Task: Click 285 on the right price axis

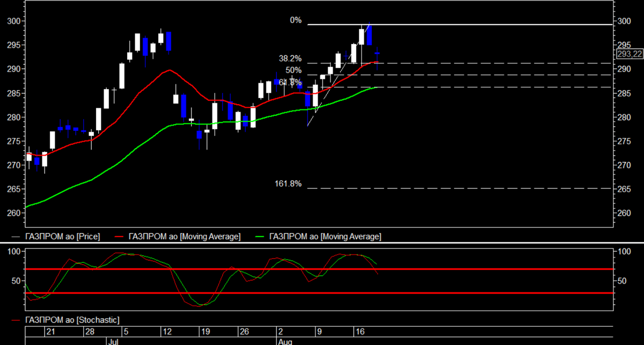Action: [x=624, y=93]
